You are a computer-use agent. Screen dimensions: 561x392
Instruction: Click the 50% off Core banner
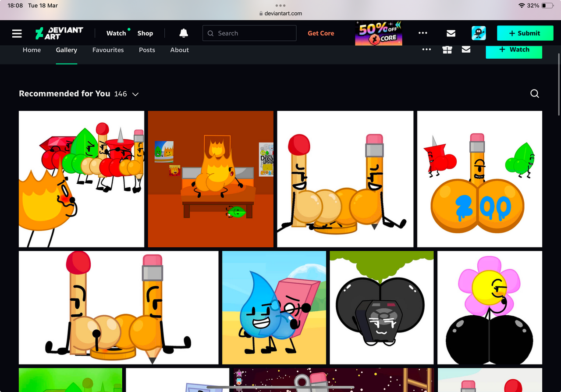click(379, 33)
